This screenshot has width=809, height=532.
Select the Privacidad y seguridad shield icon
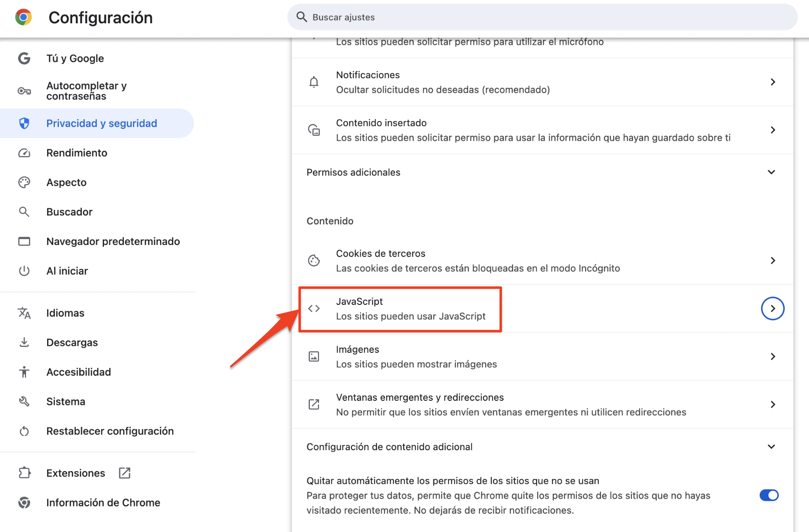tap(24, 123)
